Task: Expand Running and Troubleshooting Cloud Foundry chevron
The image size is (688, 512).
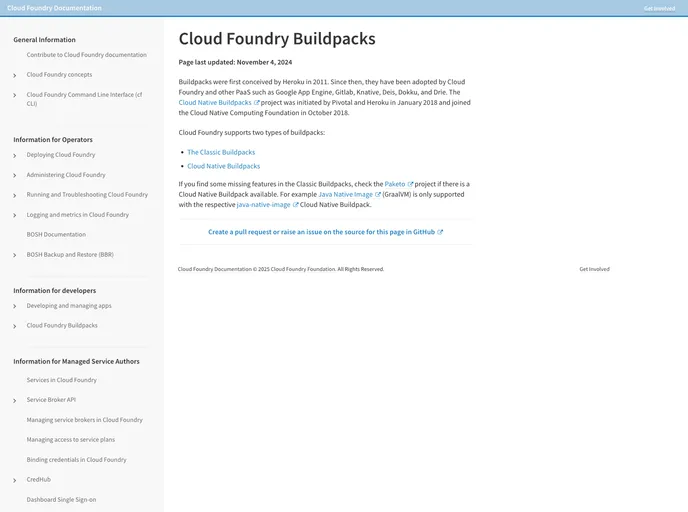Action: [14, 195]
